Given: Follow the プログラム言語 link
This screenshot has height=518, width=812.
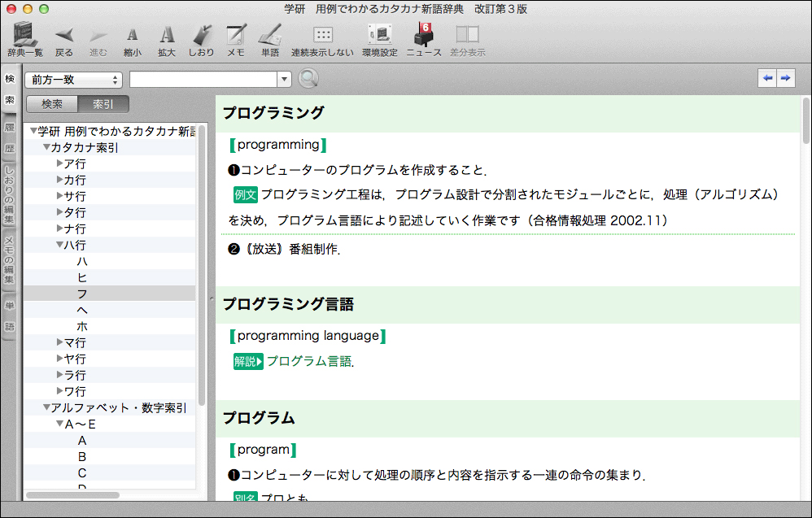Looking at the screenshot, I should click(x=309, y=361).
